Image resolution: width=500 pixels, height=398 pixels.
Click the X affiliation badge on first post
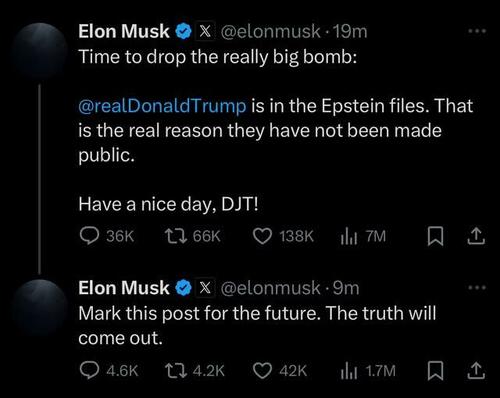pyautogui.click(x=205, y=31)
